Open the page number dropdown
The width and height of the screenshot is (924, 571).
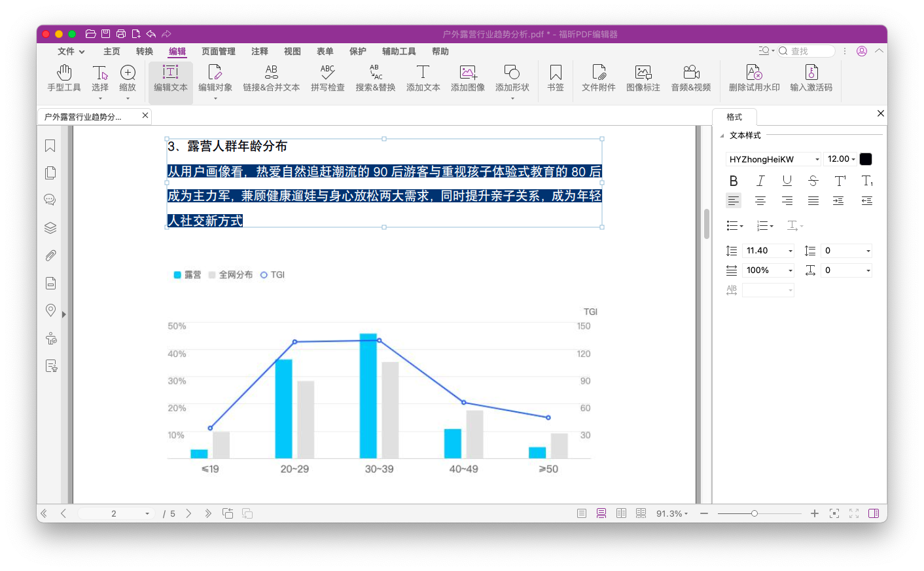[x=147, y=514]
